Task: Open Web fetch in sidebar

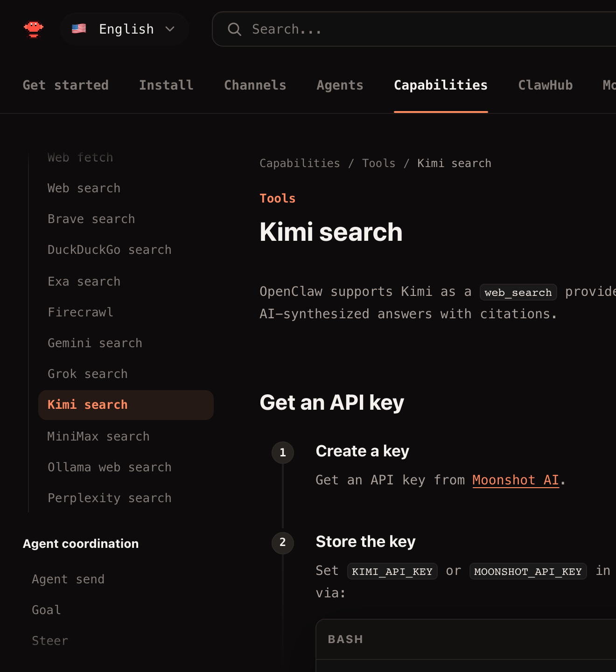Action: tap(80, 157)
